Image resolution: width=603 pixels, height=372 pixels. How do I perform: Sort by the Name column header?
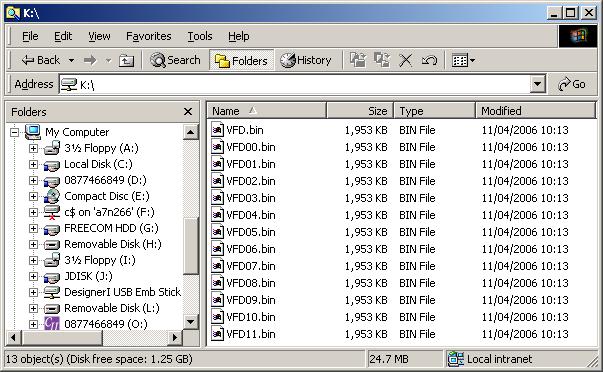[267, 111]
